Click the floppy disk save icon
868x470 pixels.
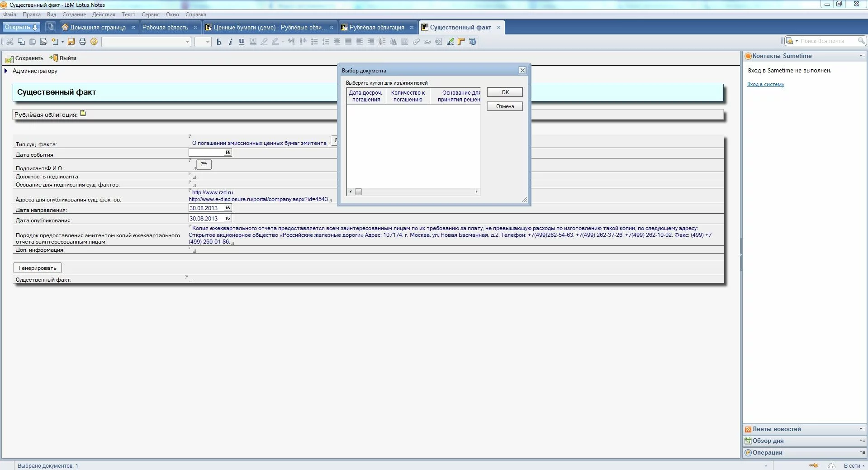click(x=71, y=42)
